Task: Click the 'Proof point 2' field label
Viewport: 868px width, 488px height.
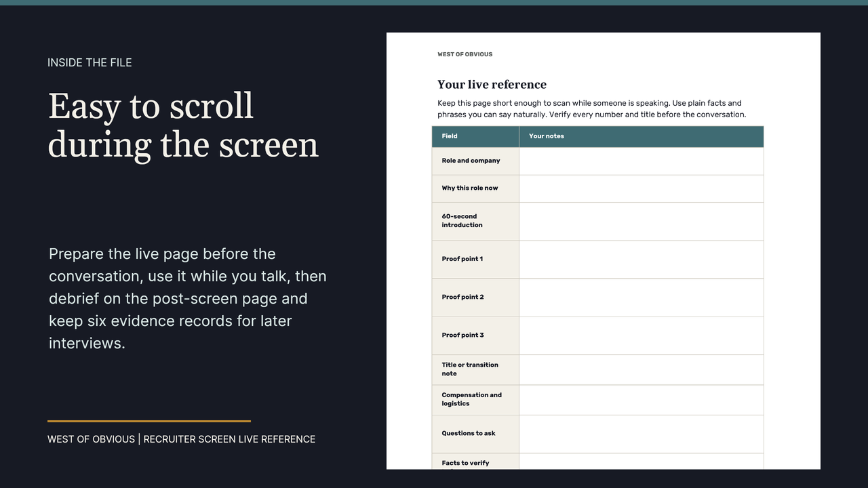Action: tap(462, 297)
